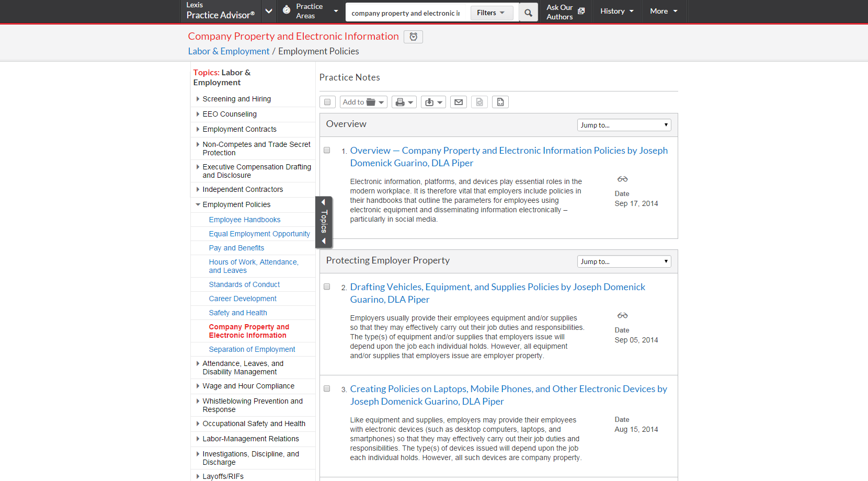Click the glasses icon on the Overview result
Image resolution: width=868 pixels, height=481 pixels.
(622, 179)
